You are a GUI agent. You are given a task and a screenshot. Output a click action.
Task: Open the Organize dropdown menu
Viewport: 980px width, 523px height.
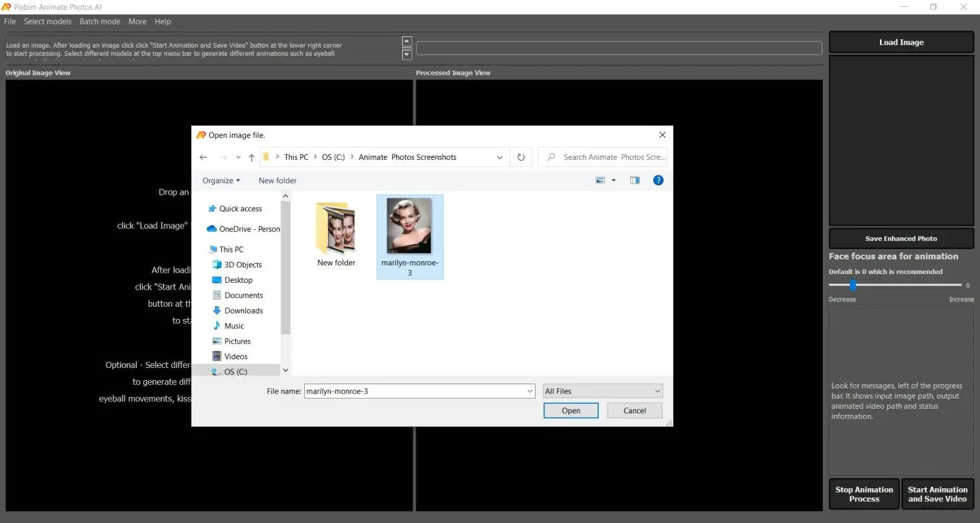click(x=221, y=180)
